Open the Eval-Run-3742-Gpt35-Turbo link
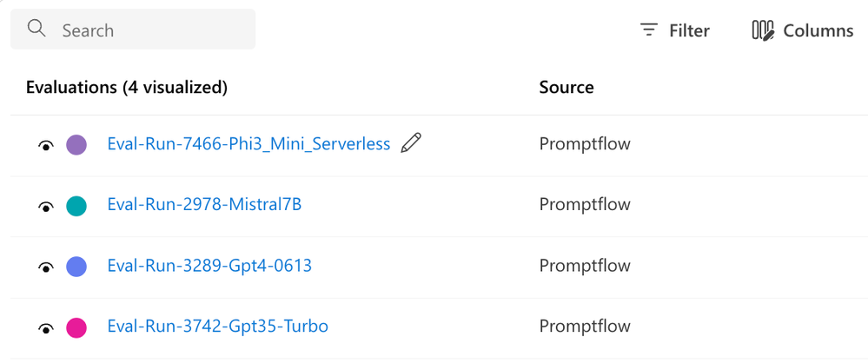This screenshot has width=868, height=363. [217, 327]
